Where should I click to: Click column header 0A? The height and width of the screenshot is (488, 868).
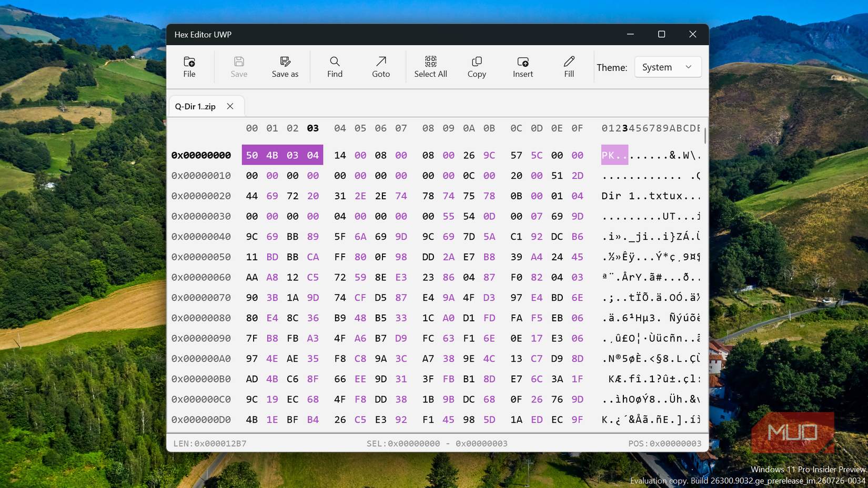click(x=469, y=128)
